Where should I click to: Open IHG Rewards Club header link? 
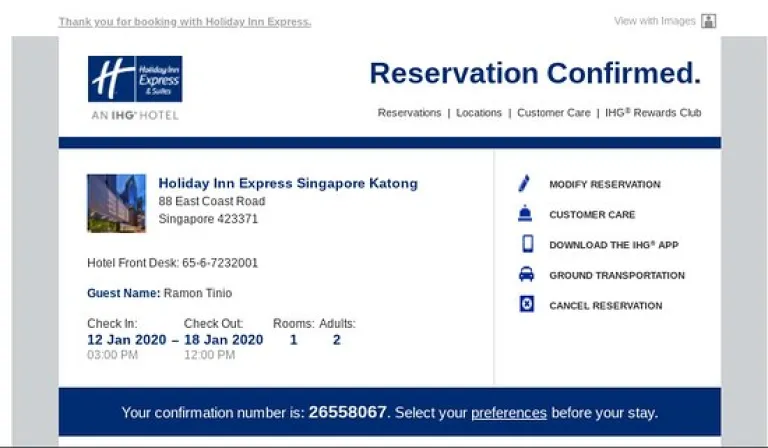(653, 113)
